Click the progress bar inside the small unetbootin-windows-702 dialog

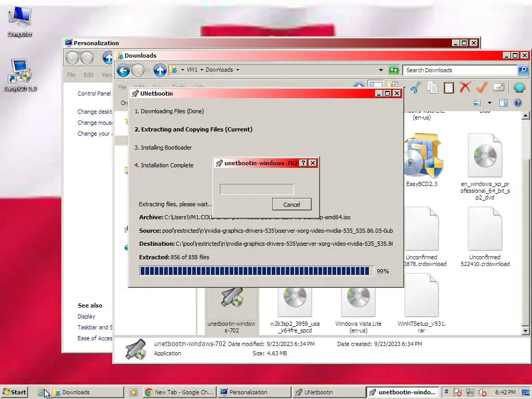257,189
